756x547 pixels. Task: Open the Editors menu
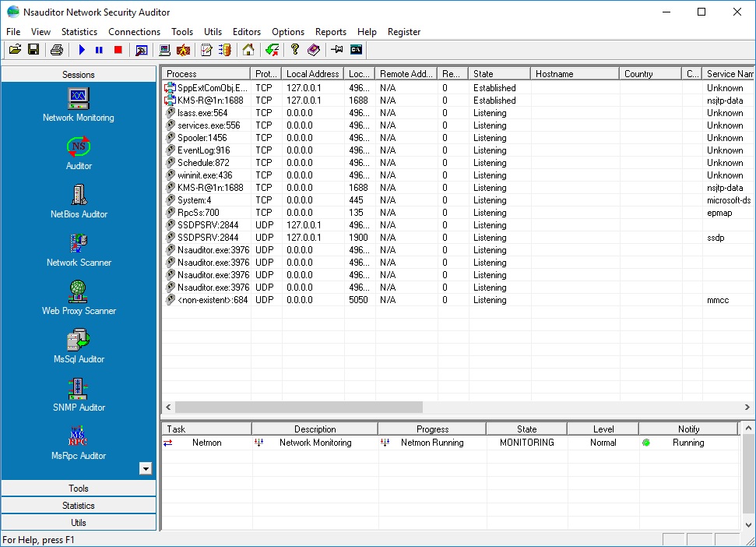tap(246, 32)
